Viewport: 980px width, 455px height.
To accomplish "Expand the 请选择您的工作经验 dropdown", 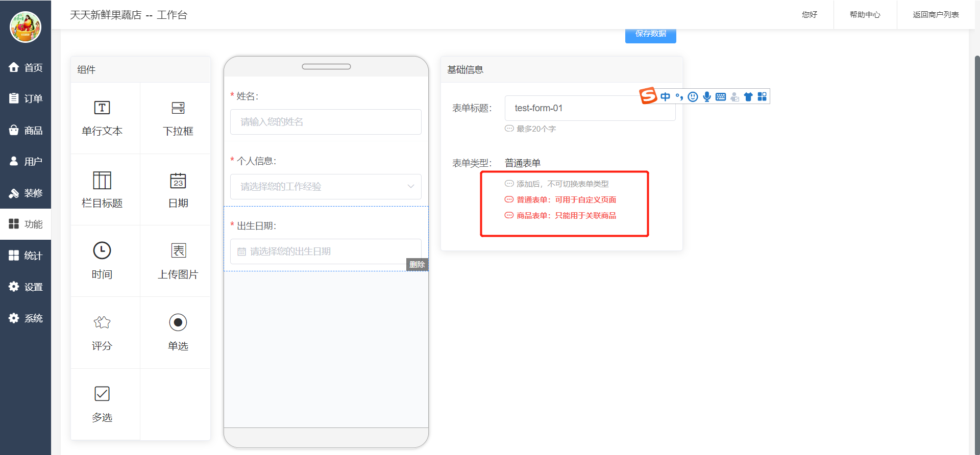I will click(326, 187).
